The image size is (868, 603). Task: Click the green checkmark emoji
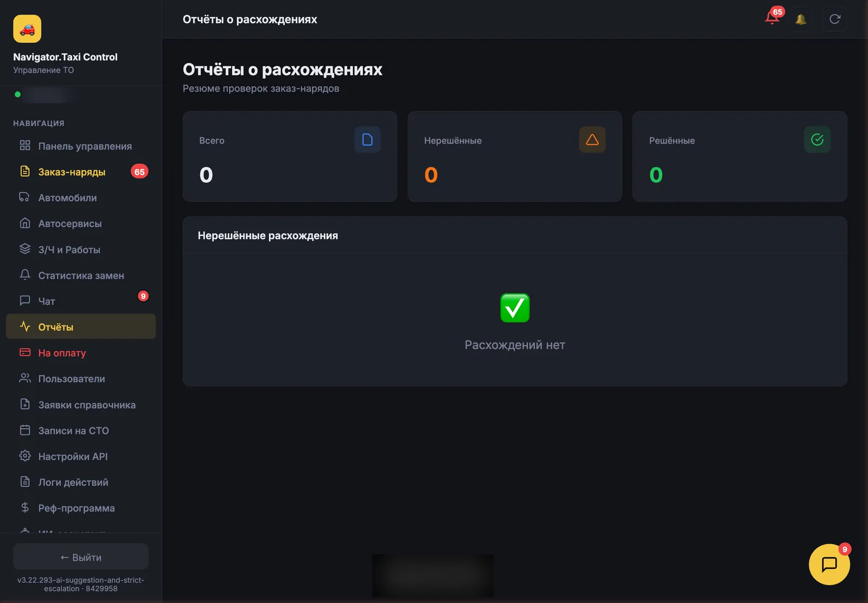tap(515, 308)
